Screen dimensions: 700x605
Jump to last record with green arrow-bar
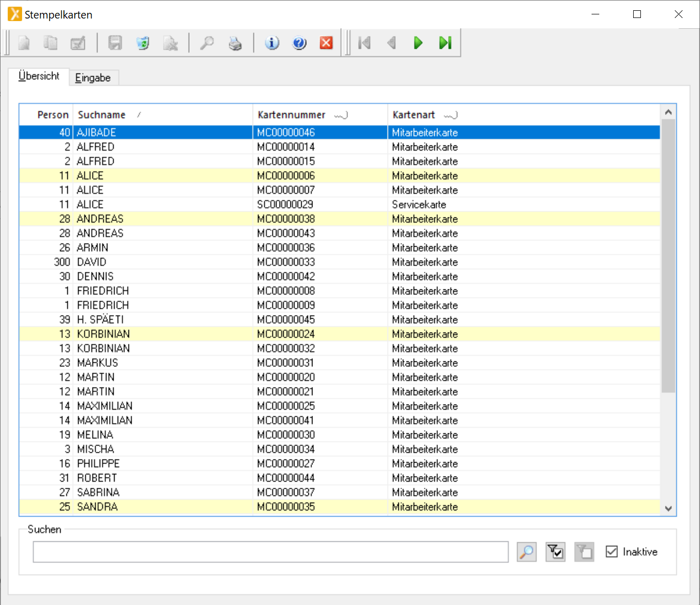pos(445,43)
